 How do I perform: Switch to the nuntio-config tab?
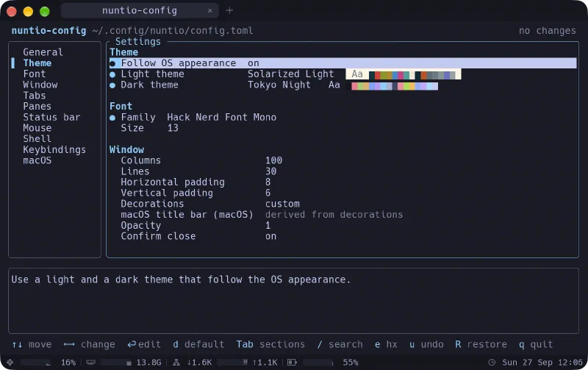(x=140, y=10)
